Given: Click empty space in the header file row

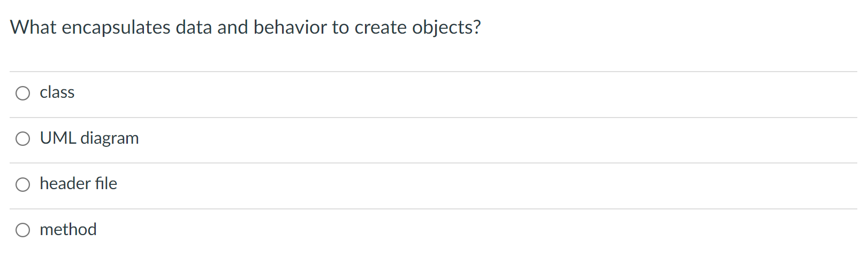Looking at the screenshot, I should pos(487,185).
